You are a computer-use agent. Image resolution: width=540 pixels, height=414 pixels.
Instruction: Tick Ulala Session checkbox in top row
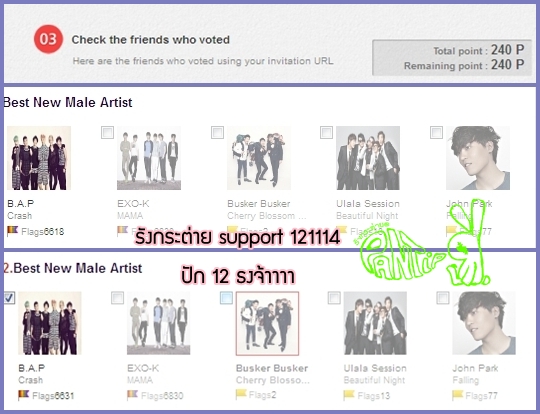point(326,132)
